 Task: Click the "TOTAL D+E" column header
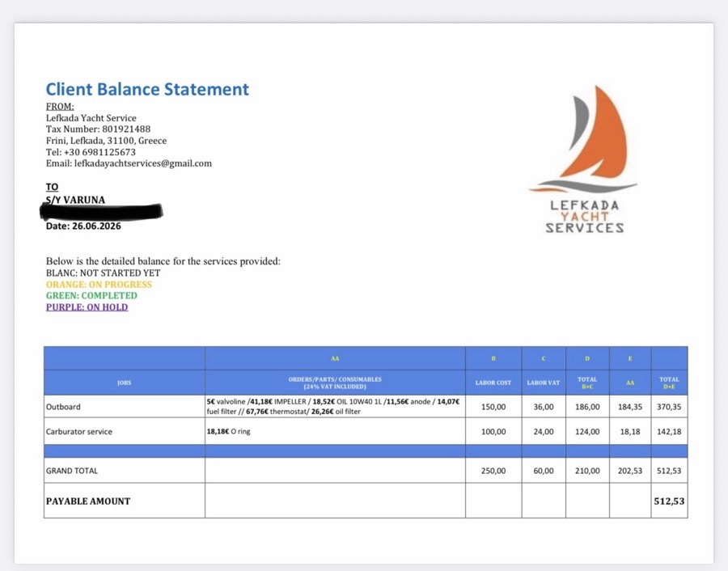(669, 383)
